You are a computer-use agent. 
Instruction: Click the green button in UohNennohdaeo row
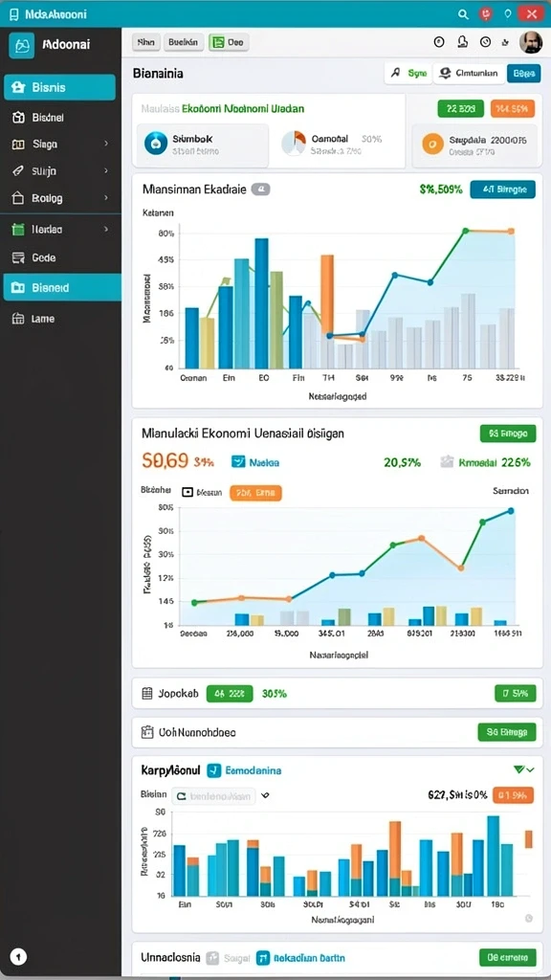507,731
